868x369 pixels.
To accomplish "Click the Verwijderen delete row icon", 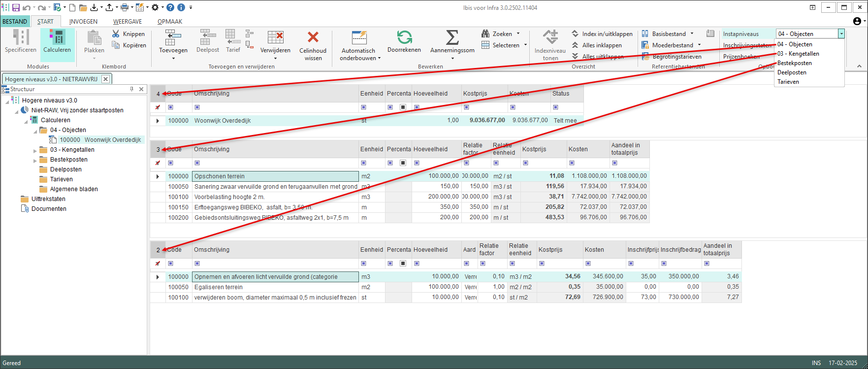I will (x=275, y=41).
